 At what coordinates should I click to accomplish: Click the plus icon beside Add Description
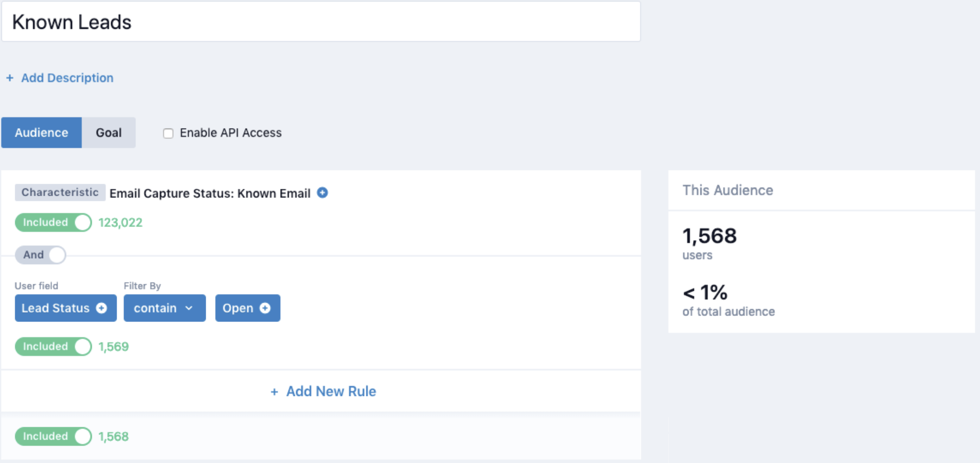(10, 78)
